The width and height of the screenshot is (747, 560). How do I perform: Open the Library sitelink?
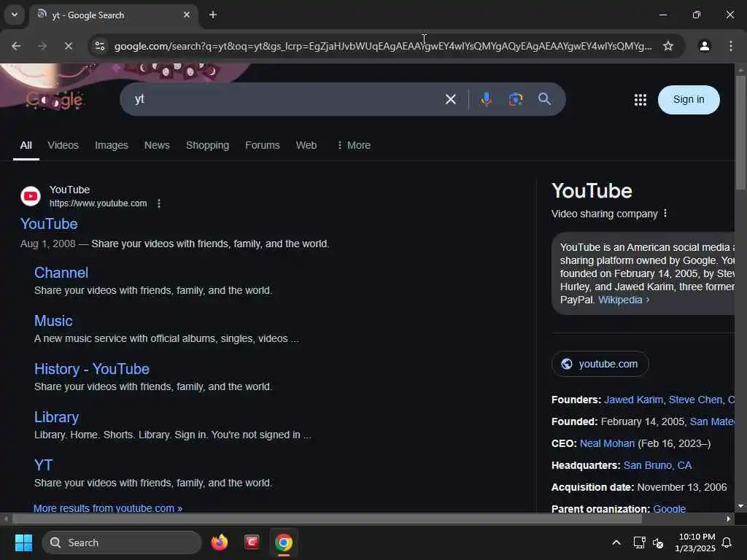coord(56,417)
